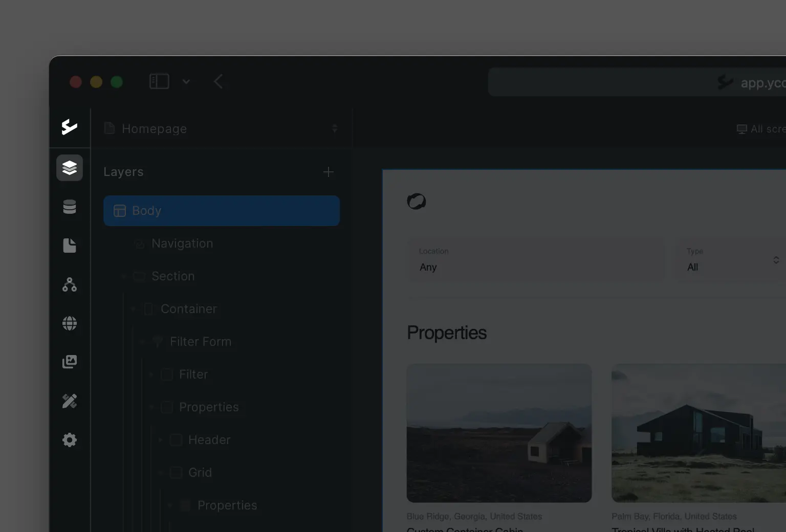Click Blue Ridge, Georgia, United States text

[474, 516]
